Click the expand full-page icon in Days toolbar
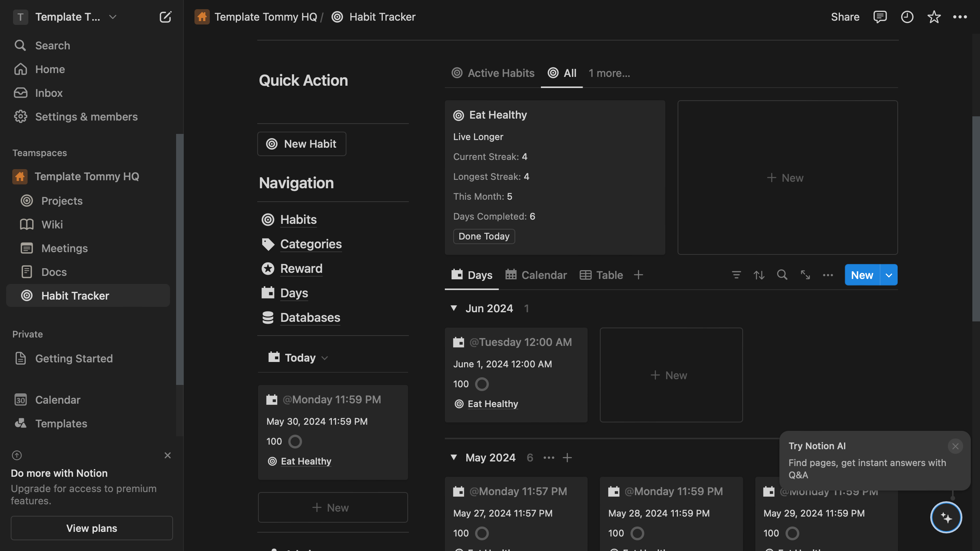The height and width of the screenshot is (551, 980). coord(805,275)
